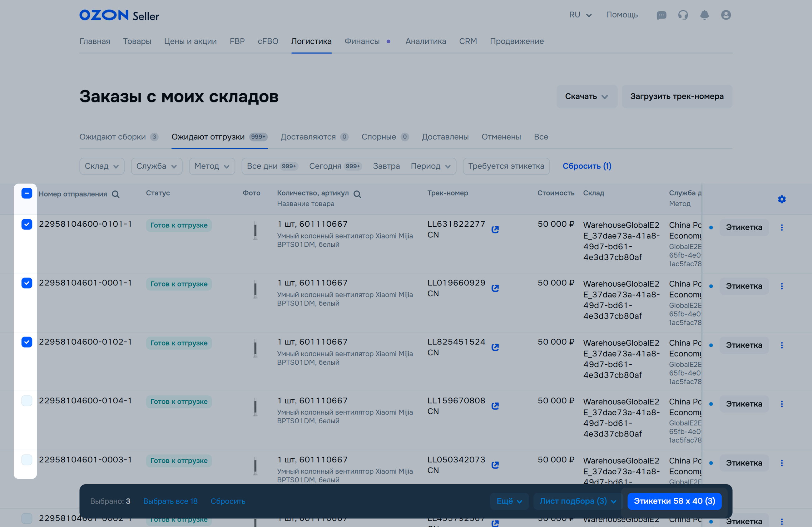812x527 pixels.
Task: Click fan product thumbnail in first row
Action: coord(255,231)
